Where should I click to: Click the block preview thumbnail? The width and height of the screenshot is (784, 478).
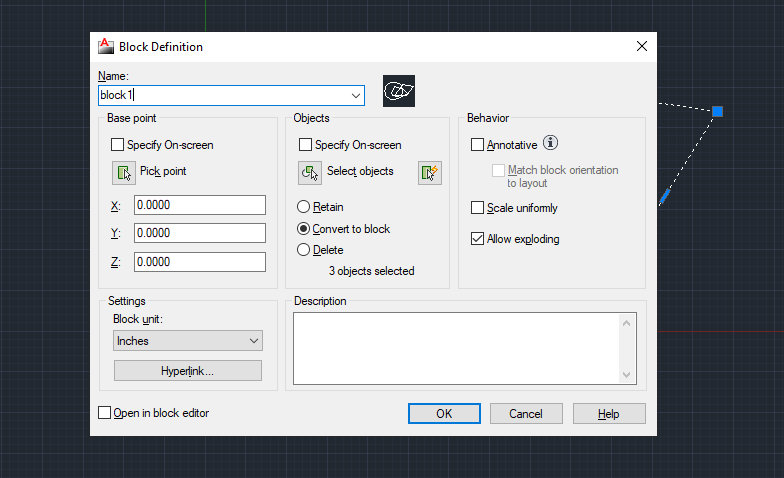click(400, 91)
